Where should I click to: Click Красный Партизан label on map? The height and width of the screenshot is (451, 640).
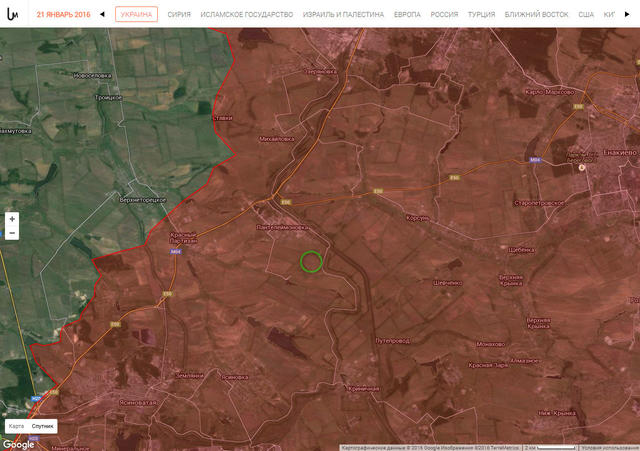(183, 238)
